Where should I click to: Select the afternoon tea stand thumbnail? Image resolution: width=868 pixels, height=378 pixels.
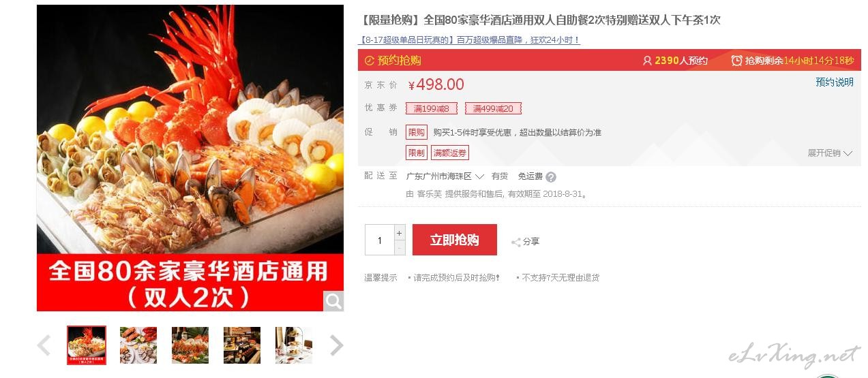click(294, 345)
